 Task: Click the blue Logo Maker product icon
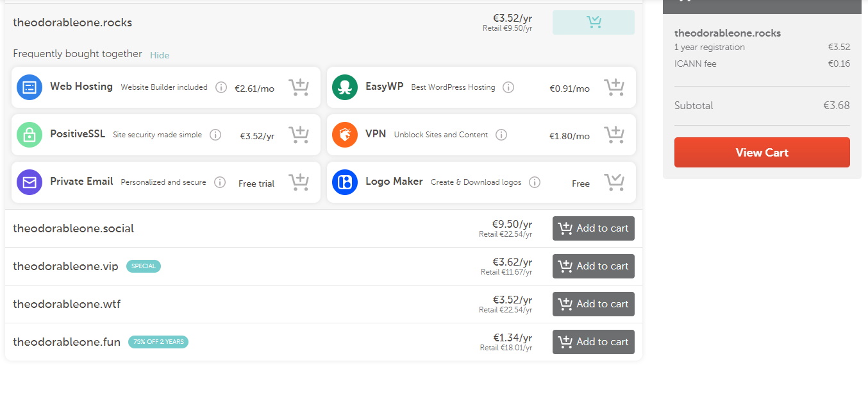(x=345, y=182)
